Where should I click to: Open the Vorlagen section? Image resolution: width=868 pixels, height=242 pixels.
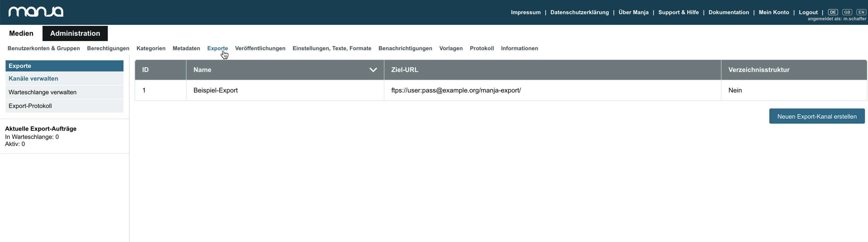pyautogui.click(x=451, y=48)
